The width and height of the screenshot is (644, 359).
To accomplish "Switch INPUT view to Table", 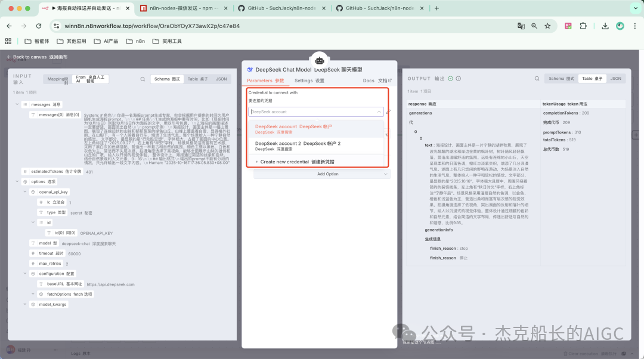I will (x=197, y=79).
